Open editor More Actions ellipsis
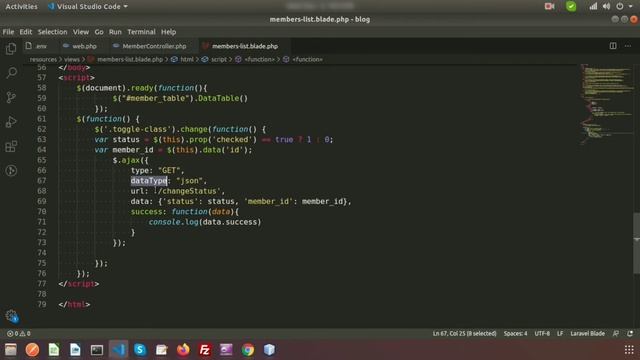Screen dimensions: 640x360 pyautogui.click(x=628, y=46)
